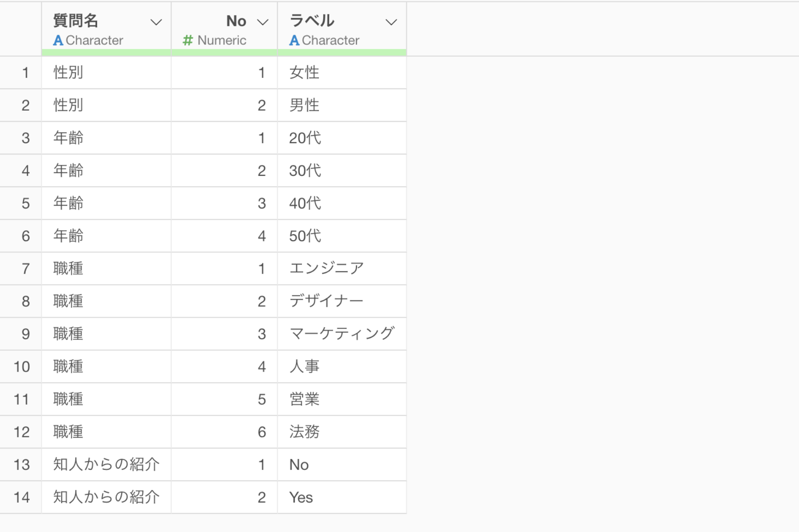
Task: Click the No column header title
Action: [236, 21]
